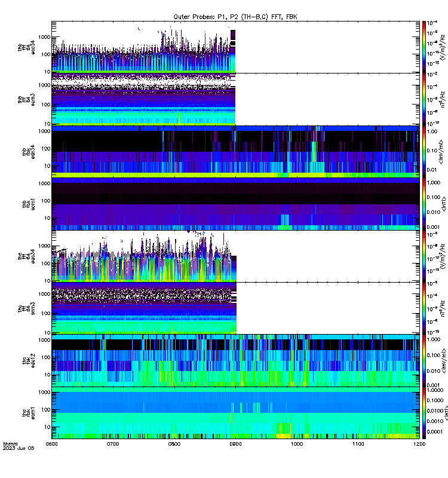Click the 0800 time axis label
448x478 pixels.
coord(174,444)
